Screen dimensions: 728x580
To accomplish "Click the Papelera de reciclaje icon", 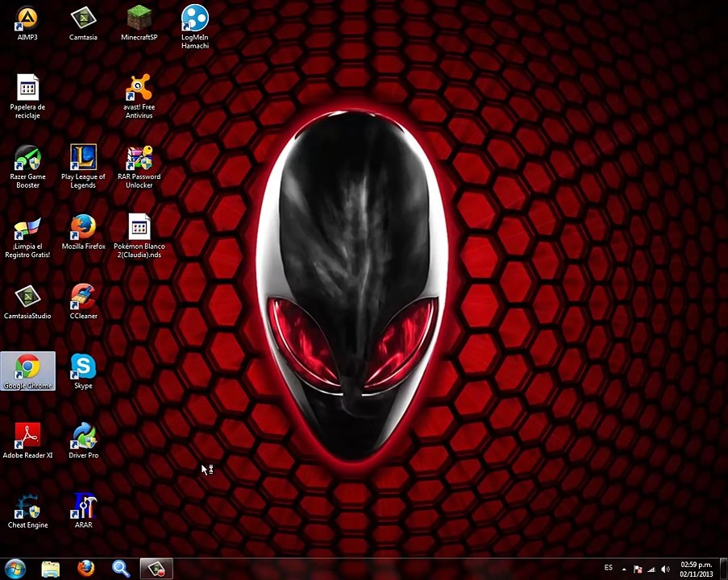I will coord(27,88).
